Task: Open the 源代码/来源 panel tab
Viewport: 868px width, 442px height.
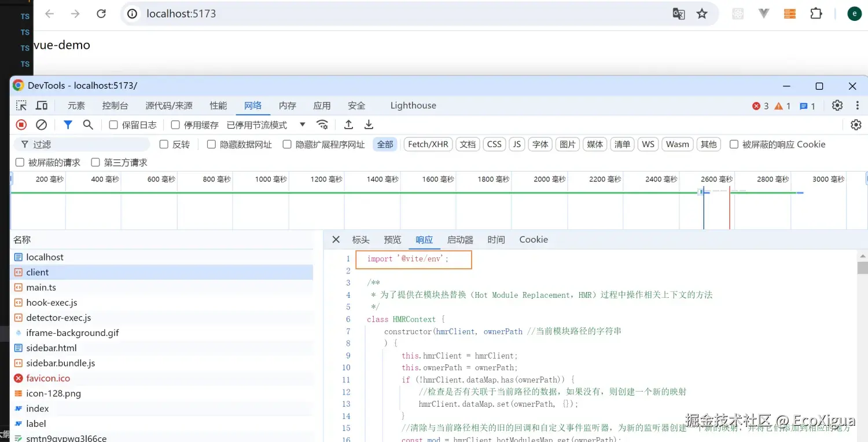Action: click(x=169, y=105)
